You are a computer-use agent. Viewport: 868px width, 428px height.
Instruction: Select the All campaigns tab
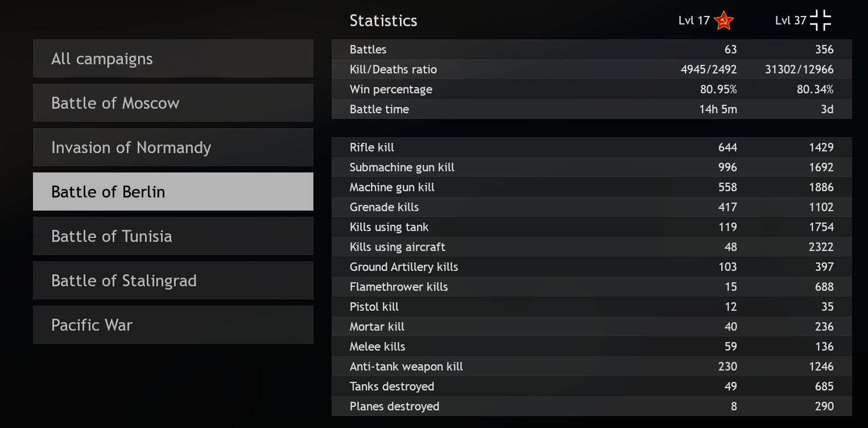173,59
